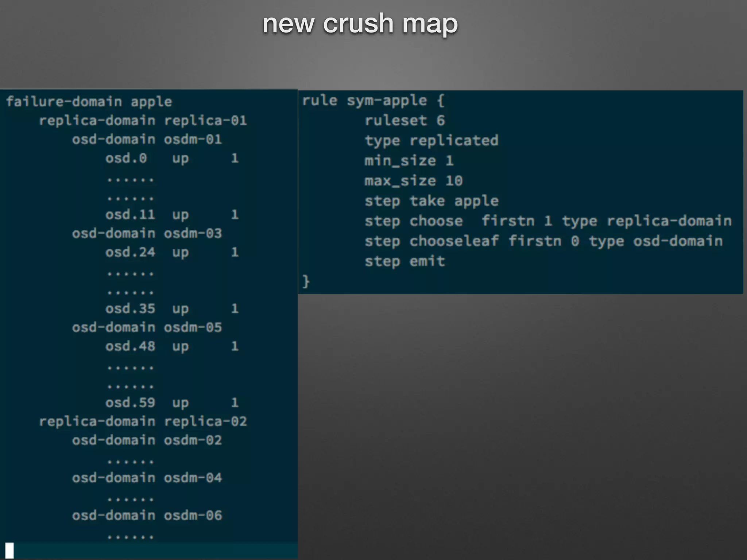The image size is (747, 560).
Task: Select the "min_size 1" line
Action: coord(409,161)
